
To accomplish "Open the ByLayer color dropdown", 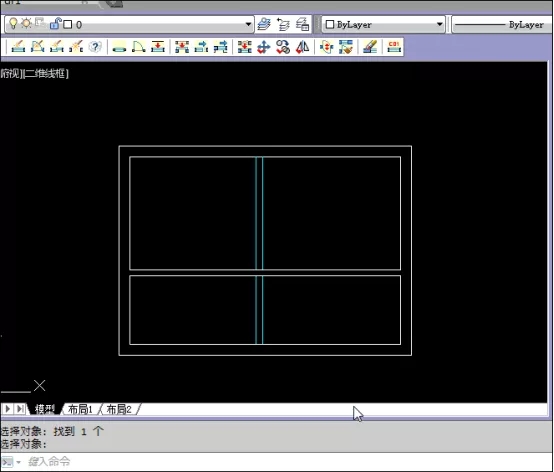I will tap(383, 24).
